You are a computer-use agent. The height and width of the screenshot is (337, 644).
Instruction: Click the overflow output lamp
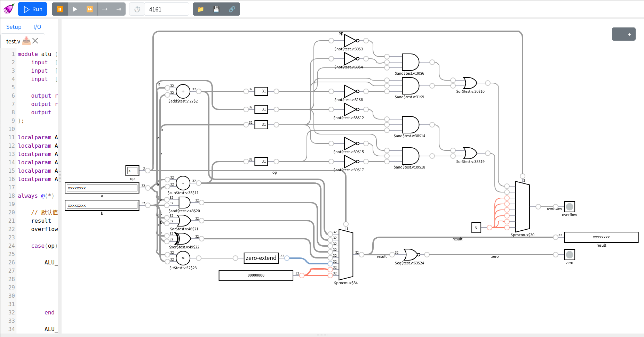(570, 207)
